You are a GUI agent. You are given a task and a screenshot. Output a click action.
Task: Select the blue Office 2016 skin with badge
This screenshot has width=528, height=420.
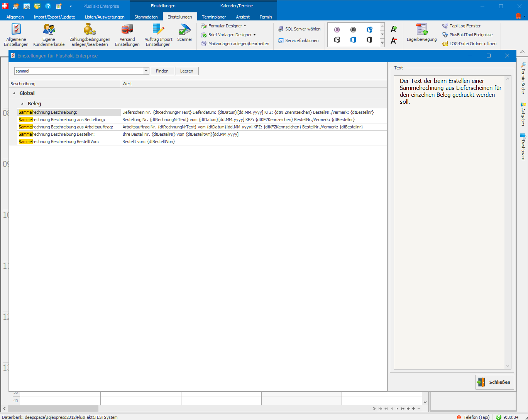point(369,30)
